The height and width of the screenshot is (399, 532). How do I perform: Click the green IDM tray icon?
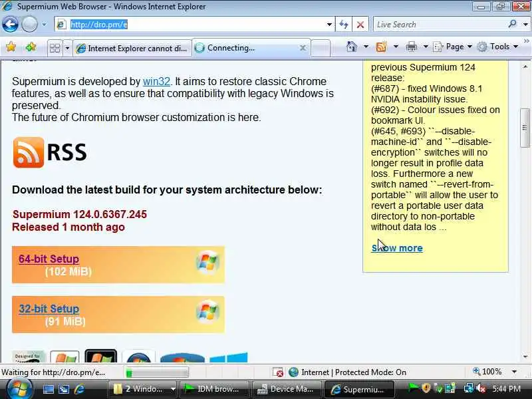pyautogui.click(x=413, y=388)
